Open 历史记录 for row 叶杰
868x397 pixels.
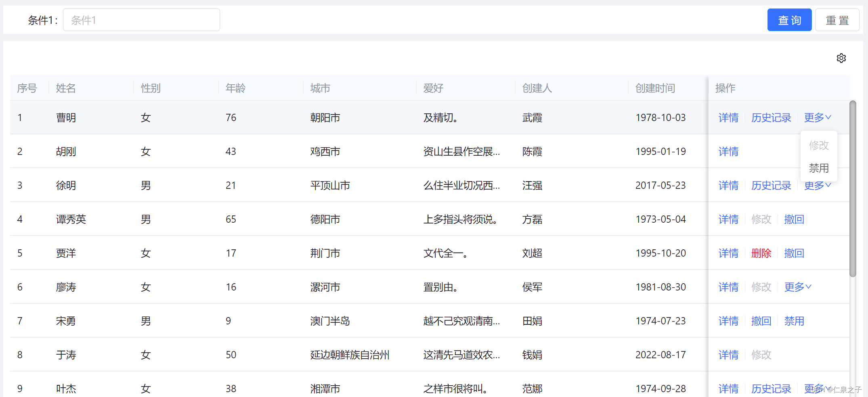coord(771,389)
